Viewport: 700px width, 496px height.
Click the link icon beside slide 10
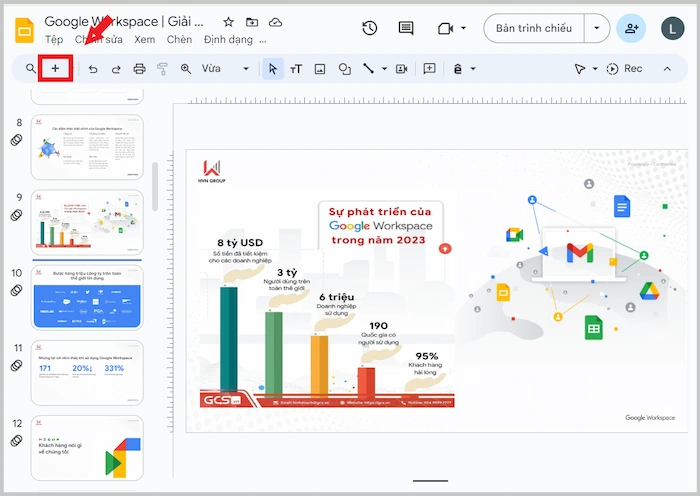click(x=17, y=290)
